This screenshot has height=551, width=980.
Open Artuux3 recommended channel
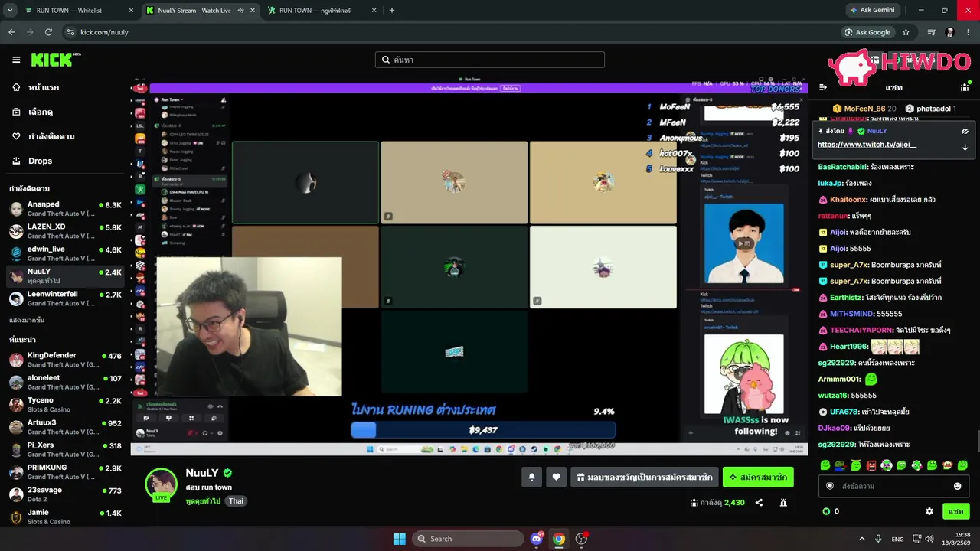click(65, 427)
